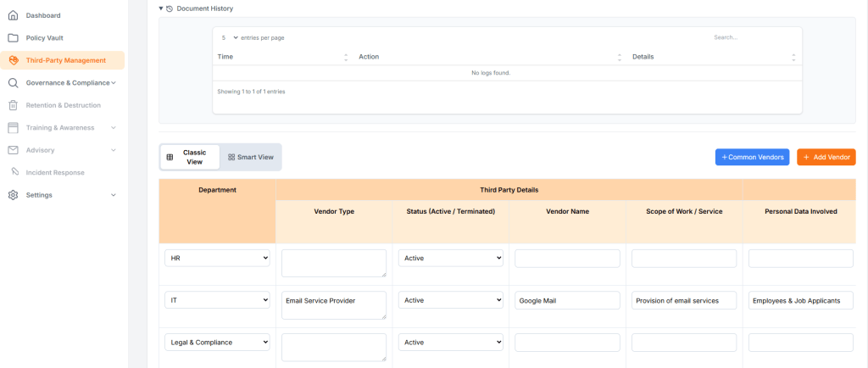The image size is (868, 368).
Task: Switch to Classic View
Action: click(x=190, y=157)
